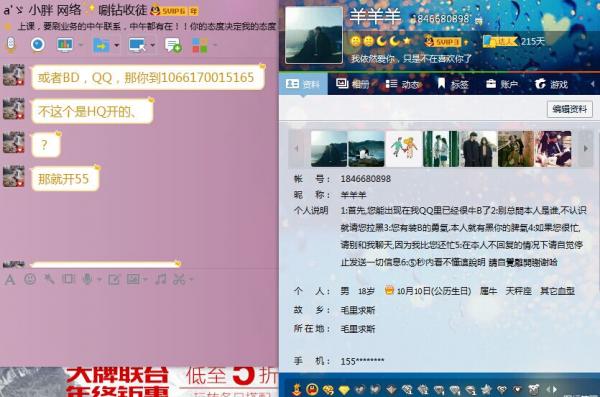Screen dimensions: 600x397
Task: Expand the file transfer folder dropdown arrow
Action: pos(117,45)
